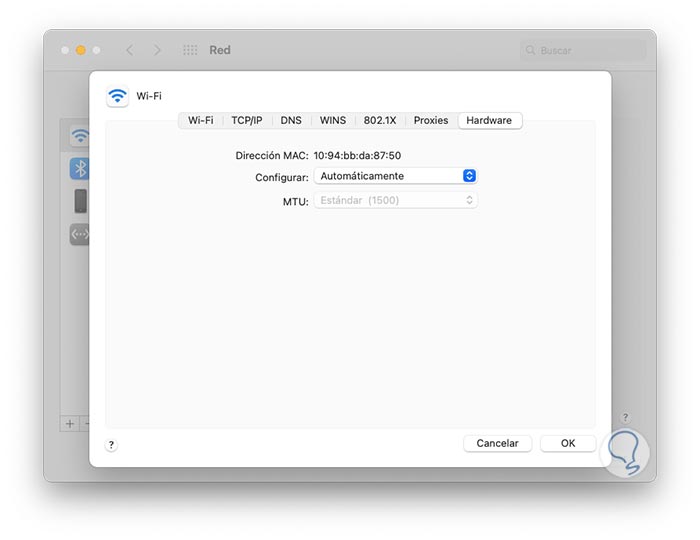Switch to the TCP/IP tab
Viewport: 700px width, 540px height.
point(247,120)
